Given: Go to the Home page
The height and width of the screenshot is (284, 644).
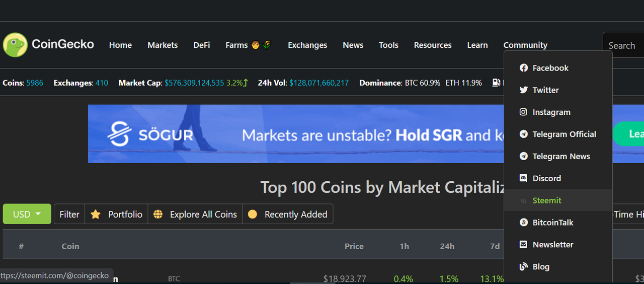Looking at the screenshot, I should [120, 45].
